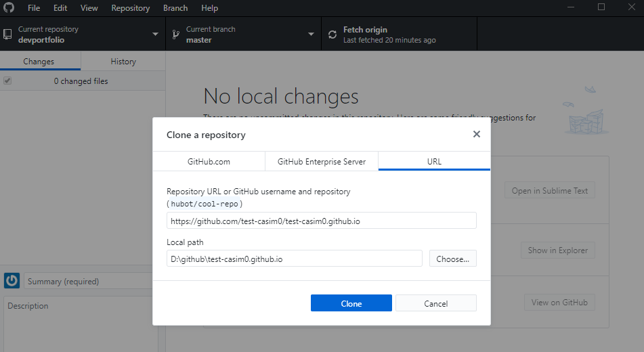Open the Help menu

click(x=209, y=8)
